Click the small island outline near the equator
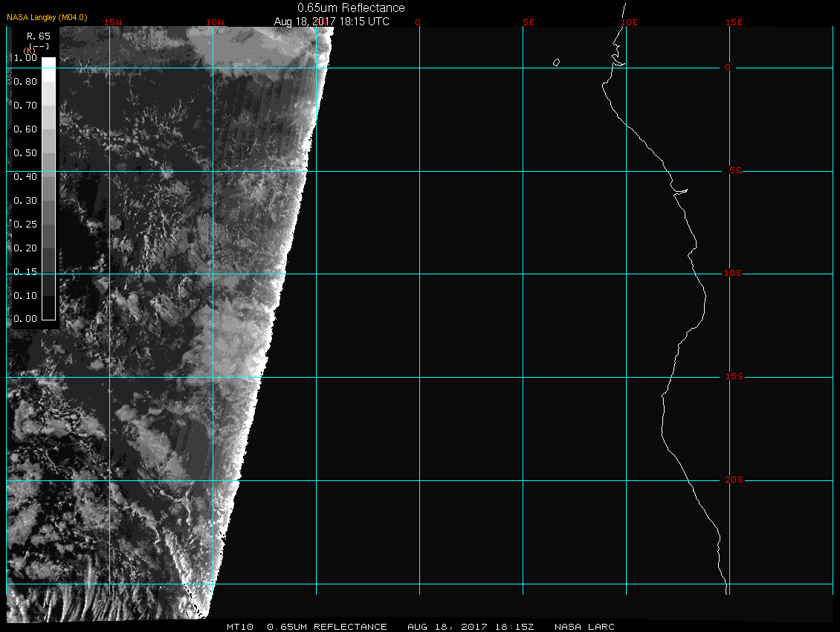This screenshot has height=632, width=840. pos(556,62)
